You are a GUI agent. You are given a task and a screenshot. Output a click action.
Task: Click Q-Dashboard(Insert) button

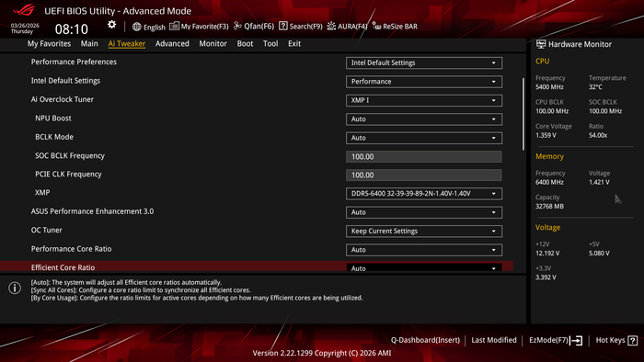(425, 340)
